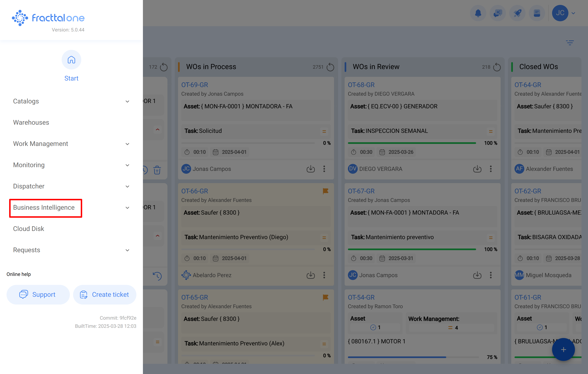588x374 pixels.
Task: Click the flag icon on OT-66-GR
Action: 325,191
